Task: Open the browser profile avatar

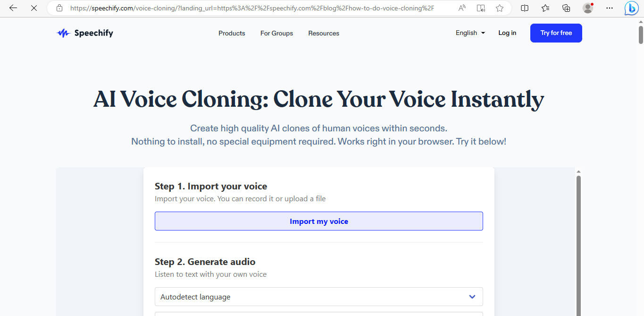Action: click(588, 8)
